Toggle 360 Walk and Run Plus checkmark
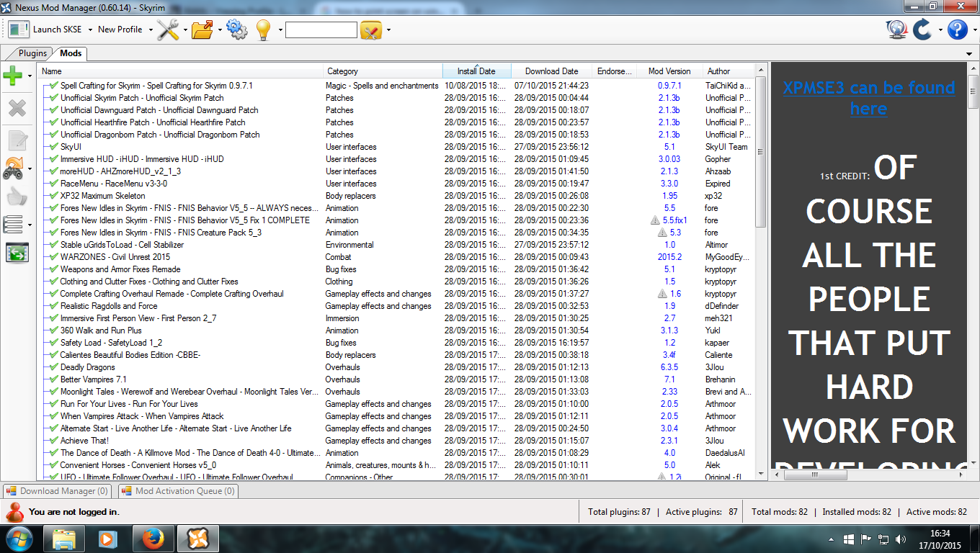Image resolution: width=980 pixels, height=553 pixels. [54, 331]
